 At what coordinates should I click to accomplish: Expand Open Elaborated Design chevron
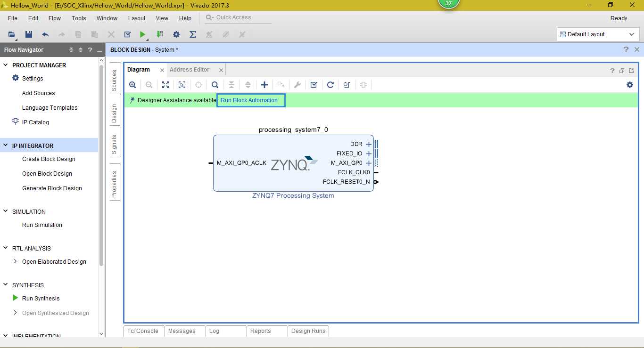15,261
